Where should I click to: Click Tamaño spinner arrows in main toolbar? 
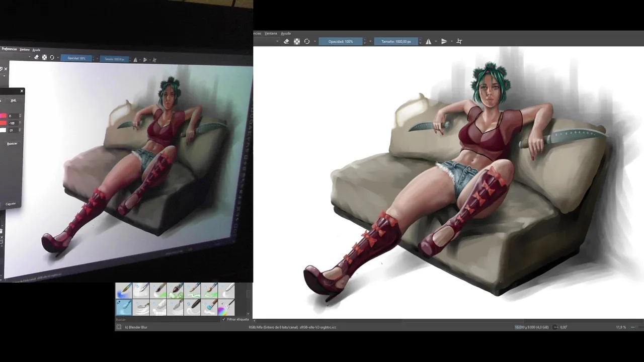pyautogui.click(x=421, y=41)
